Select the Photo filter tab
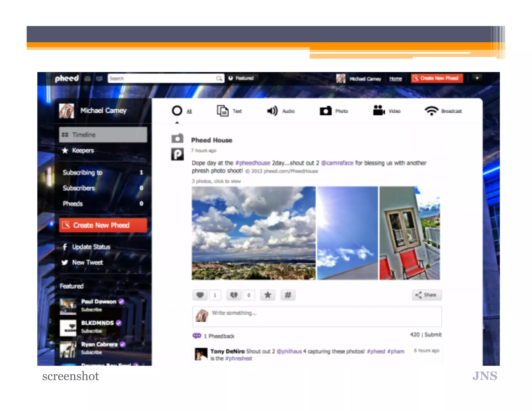Image resolution: width=532 pixels, height=411 pixels. pyautogui.click(x=334, y=111)
